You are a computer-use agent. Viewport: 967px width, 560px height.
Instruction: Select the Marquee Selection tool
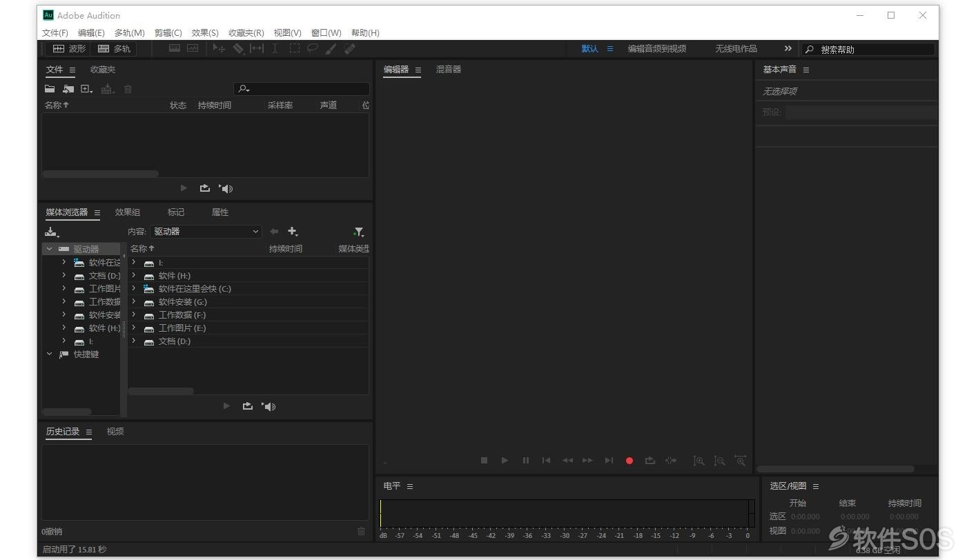tap(294, 49)
